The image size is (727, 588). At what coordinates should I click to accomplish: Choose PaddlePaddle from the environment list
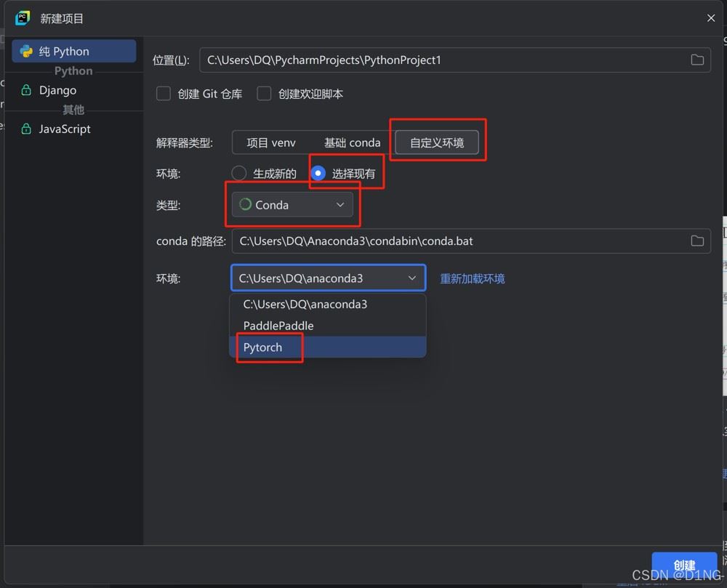tap(328, 326)
